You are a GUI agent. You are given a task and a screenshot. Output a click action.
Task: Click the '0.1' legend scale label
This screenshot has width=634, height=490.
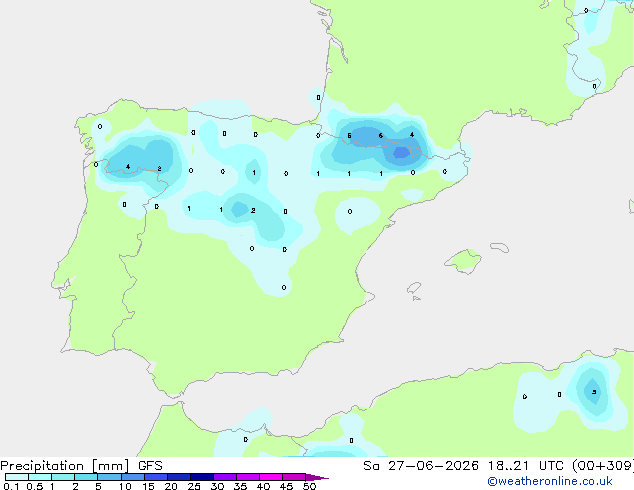coord(11,486)
